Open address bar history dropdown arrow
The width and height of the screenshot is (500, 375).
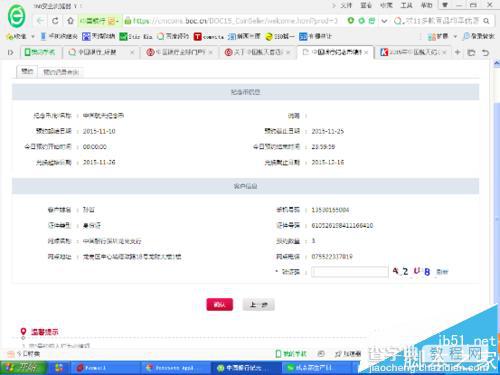point(384,21)
